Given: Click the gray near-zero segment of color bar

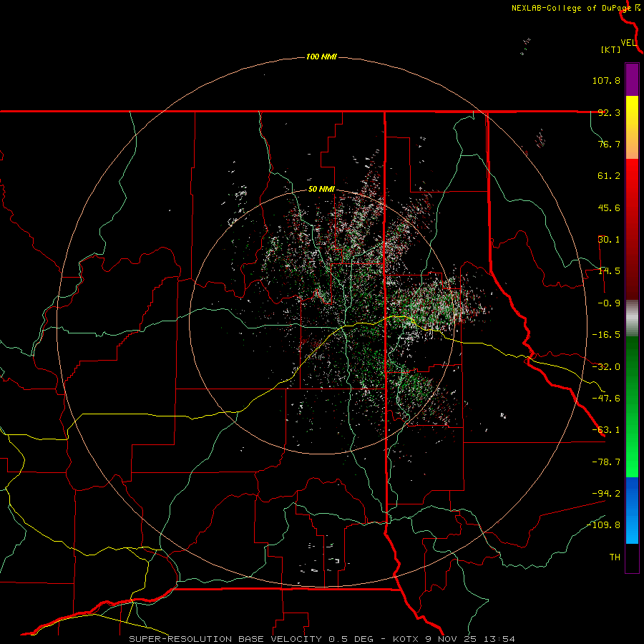Looking at the screenshot, I should tap(632, 318).
